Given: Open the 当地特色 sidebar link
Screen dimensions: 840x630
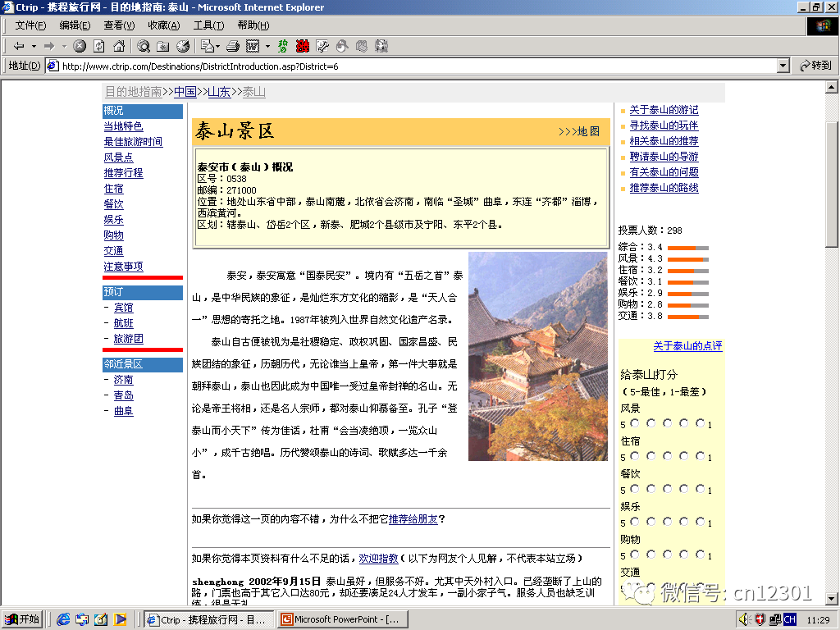Looking at the screenshot, I should pos(123,126).
